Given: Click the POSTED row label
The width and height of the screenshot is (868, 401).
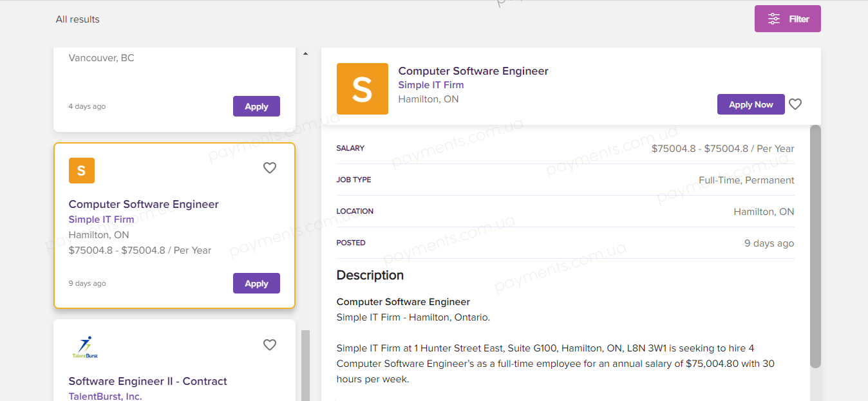Looking at the screenshot, I should click(351, 243).
